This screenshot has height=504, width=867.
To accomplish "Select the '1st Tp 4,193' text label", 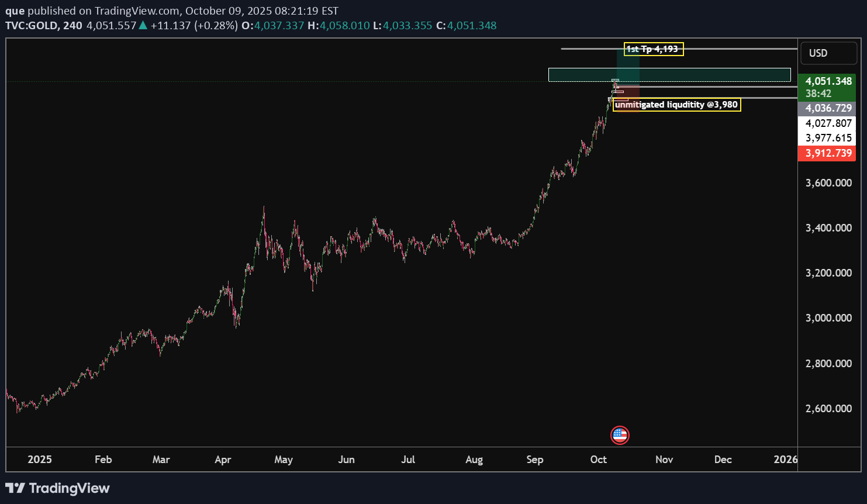I will coord(653,49).
